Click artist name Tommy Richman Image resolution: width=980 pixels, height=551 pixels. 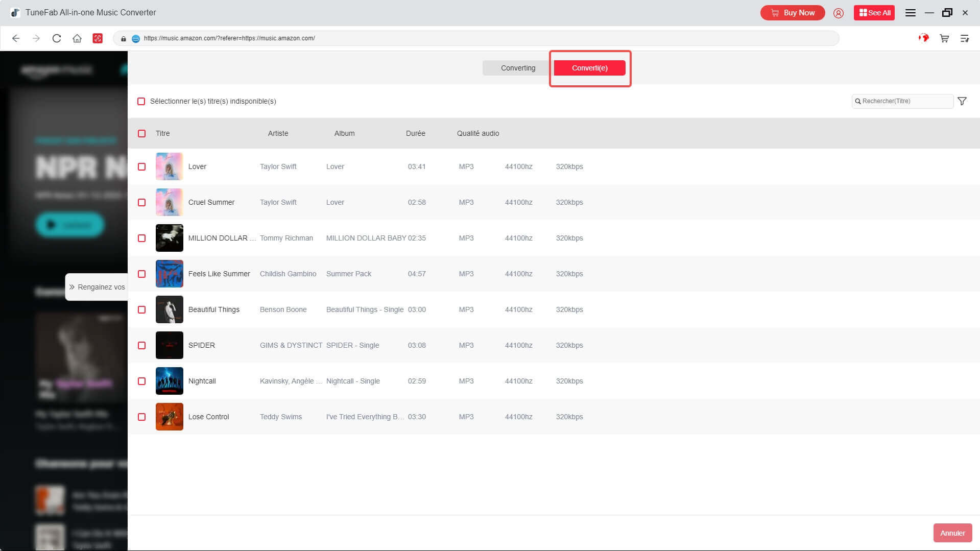[286, 238]
